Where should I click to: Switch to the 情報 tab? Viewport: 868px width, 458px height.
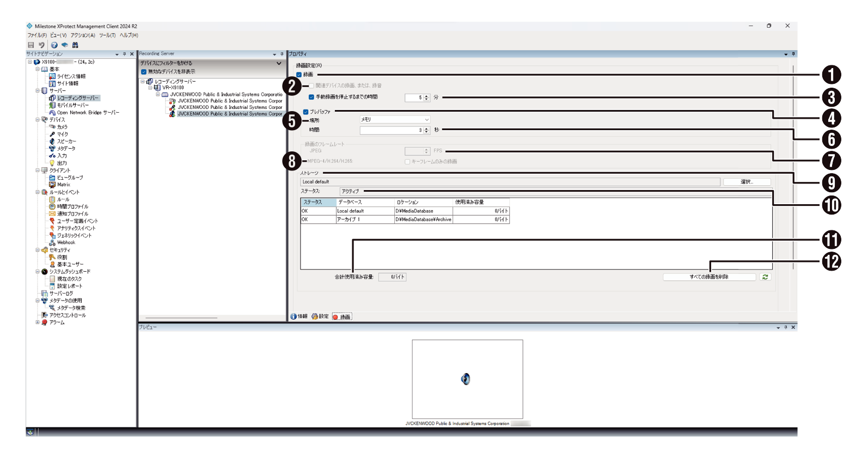(299, 316)
